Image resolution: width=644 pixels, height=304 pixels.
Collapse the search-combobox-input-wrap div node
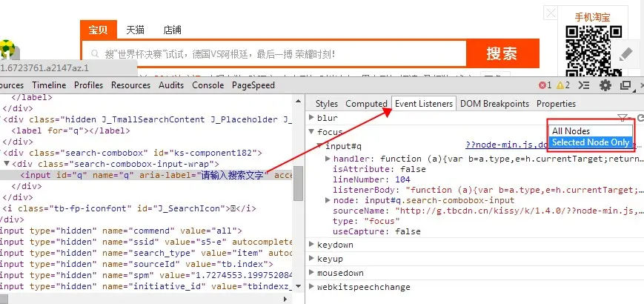click(x=6, y=164)
